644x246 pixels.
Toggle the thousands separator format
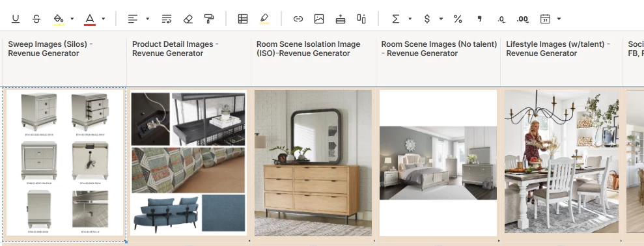[x=479, y=19]
